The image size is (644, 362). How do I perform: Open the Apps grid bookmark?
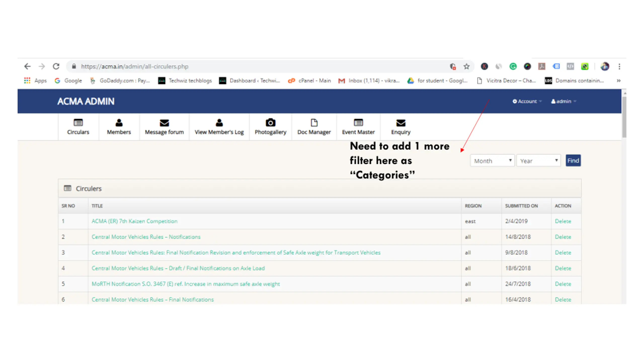35,80
